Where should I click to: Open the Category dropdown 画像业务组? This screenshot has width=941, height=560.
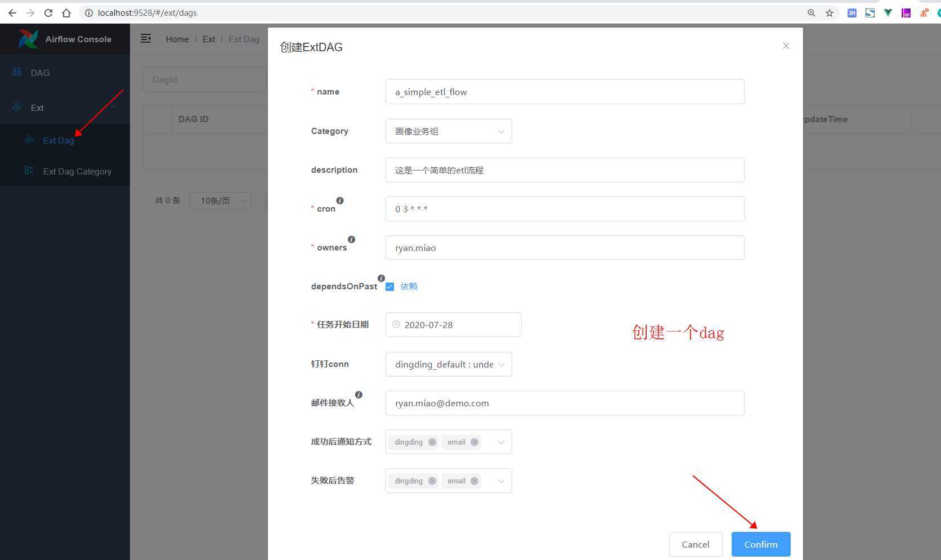[x=449, y=131]
